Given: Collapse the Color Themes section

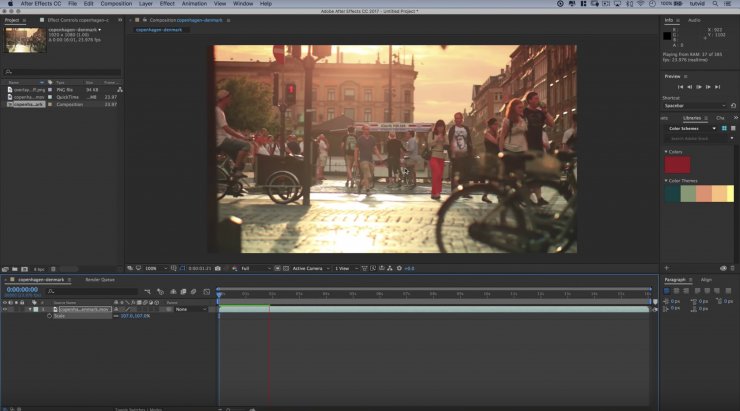Looking at the screenshot, I should [x=666, y=181].
